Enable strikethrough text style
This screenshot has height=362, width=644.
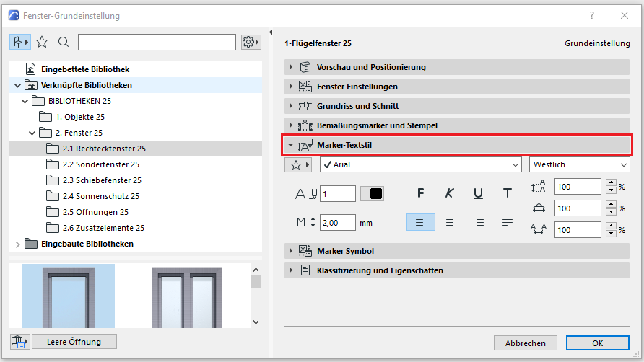[x=508, y=193]
